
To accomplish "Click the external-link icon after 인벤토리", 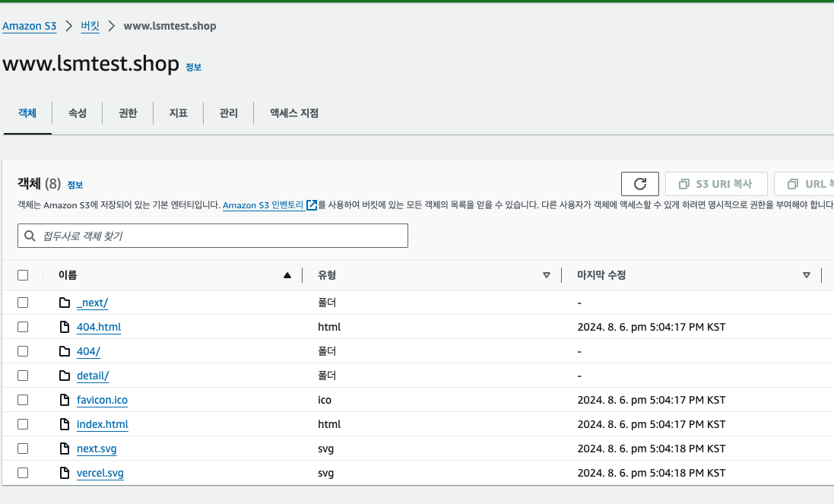I will point(312,205).
